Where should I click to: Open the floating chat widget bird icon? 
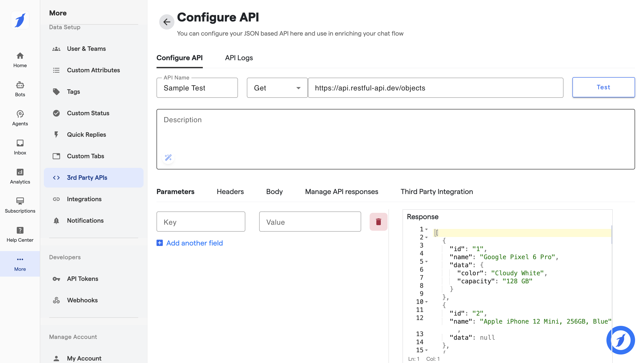coord(621,340)
